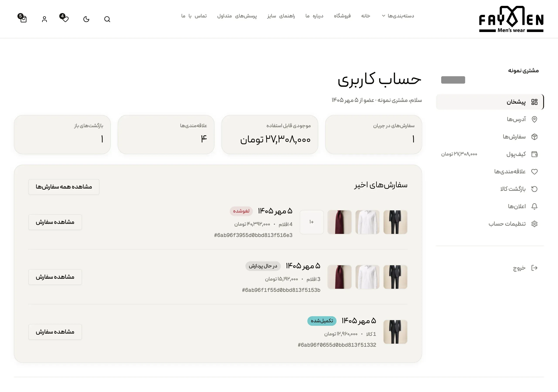Click the در حال پردازش status badge
The height and width of the screenshot is (392, 558).
pos(263,266)
